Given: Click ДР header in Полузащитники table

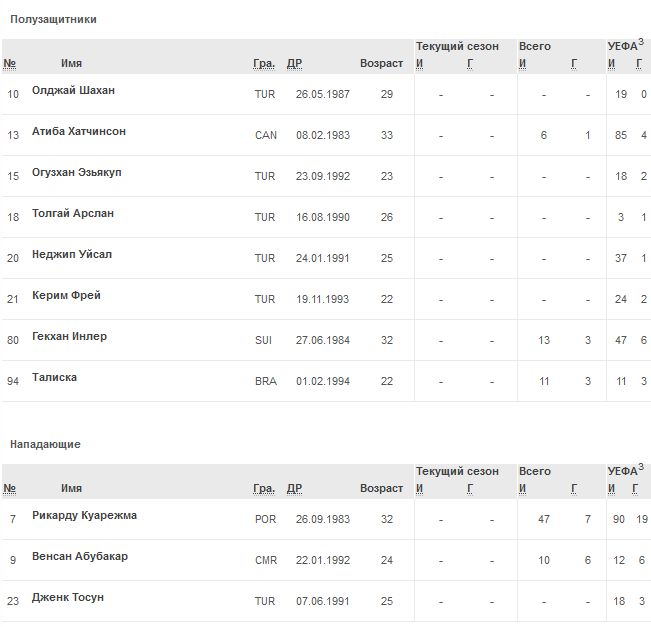Looking at the screenshot, I should (294, 64).
